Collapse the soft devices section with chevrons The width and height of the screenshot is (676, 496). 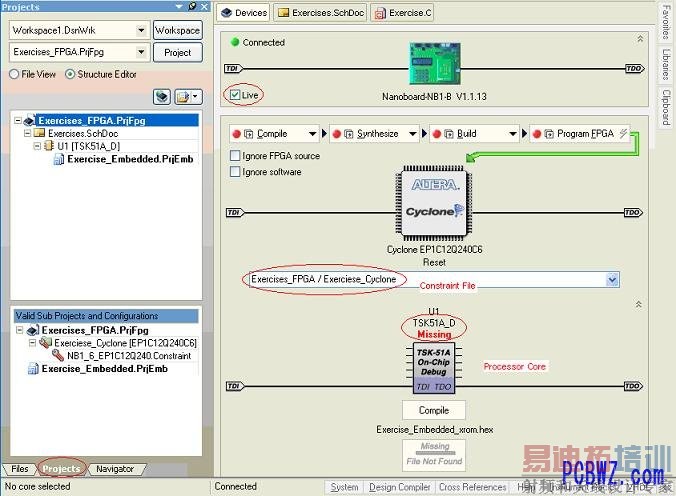638,305
